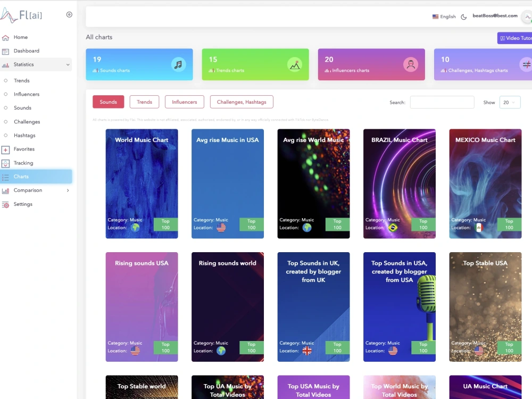
Task: Toggle dark mode moon icon
Action: click(464, 16)
